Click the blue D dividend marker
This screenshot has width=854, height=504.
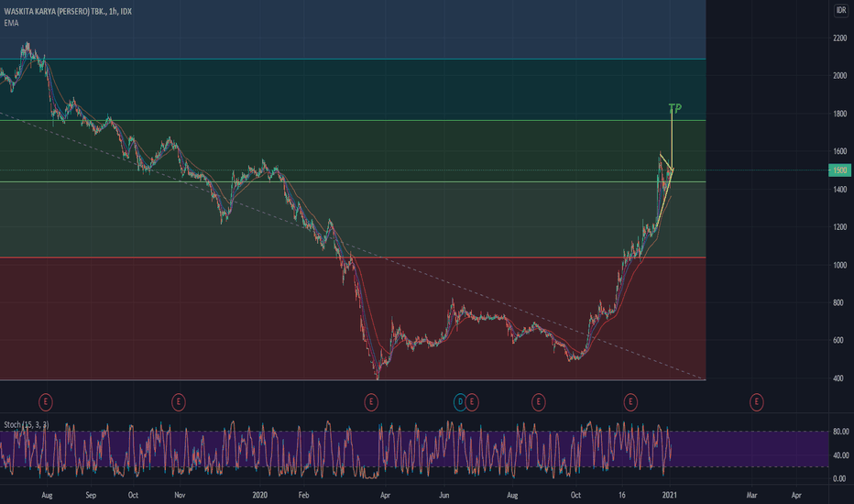pos(460,402)
